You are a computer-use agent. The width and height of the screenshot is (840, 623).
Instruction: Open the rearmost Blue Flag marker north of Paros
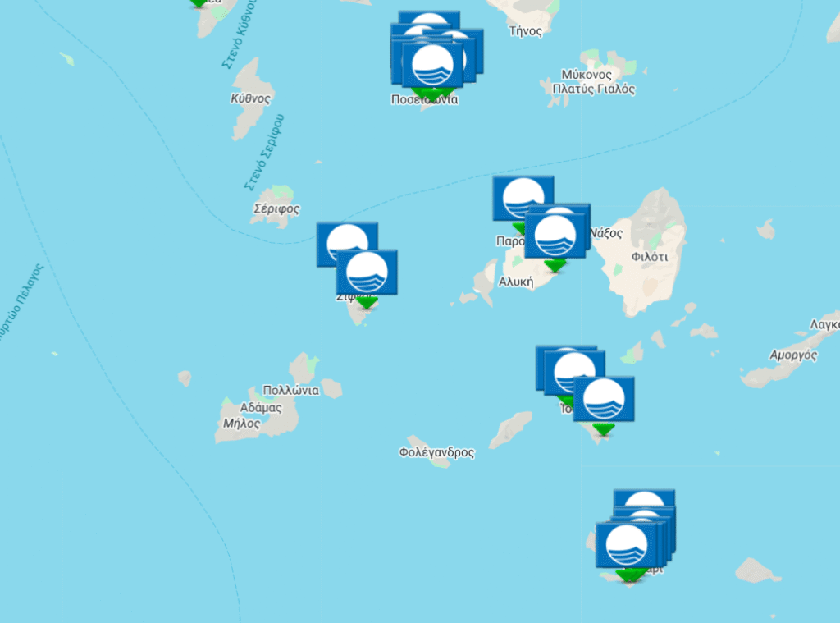[x=523, y=198]
